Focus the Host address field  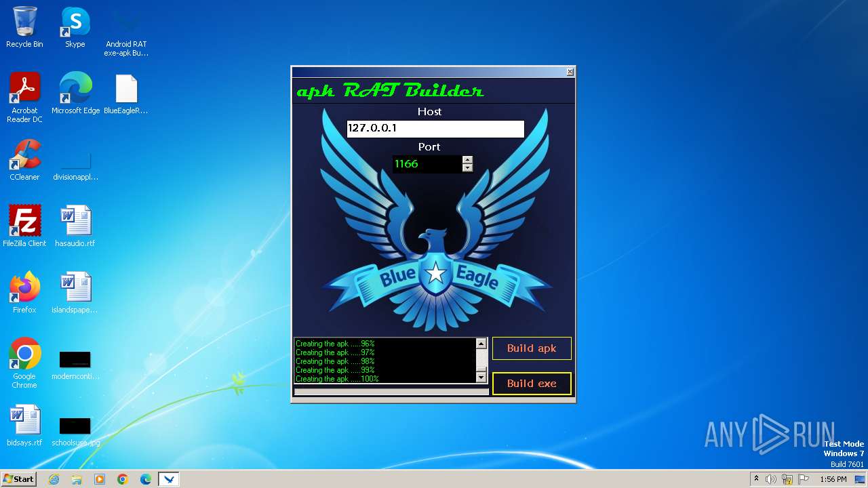click(435, 128)
